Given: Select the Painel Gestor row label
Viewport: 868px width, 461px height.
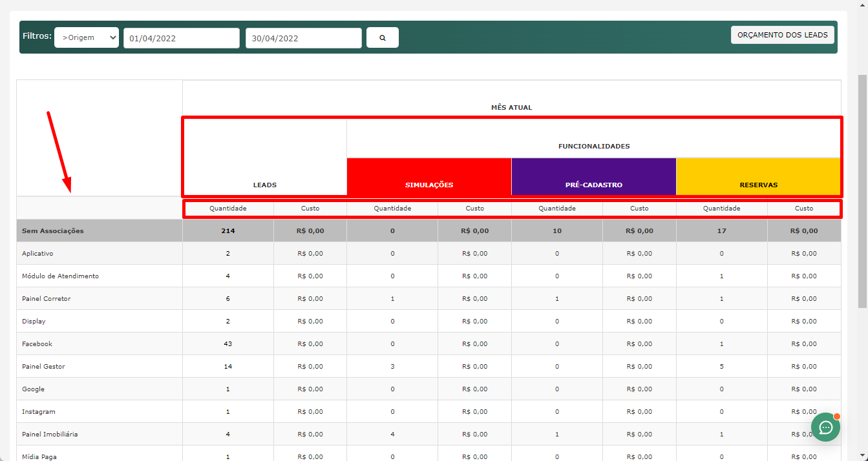Looking at the screenshot, I should coord(43,366).
